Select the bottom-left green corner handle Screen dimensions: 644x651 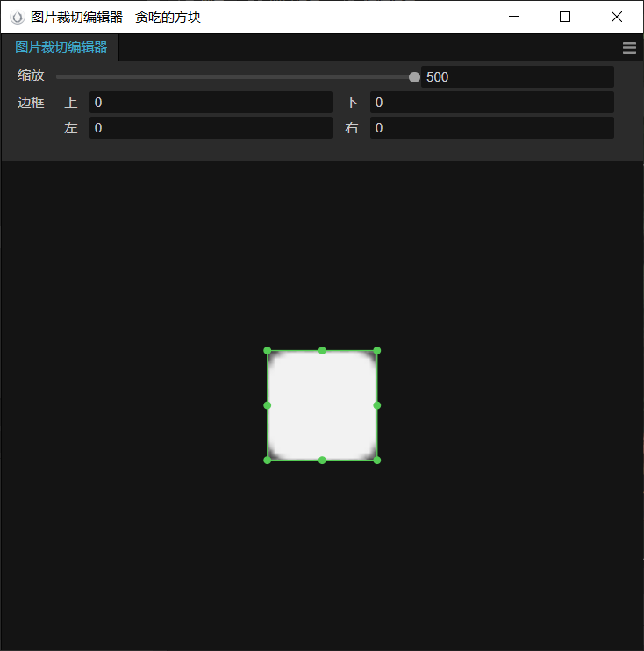pos(268,460)
